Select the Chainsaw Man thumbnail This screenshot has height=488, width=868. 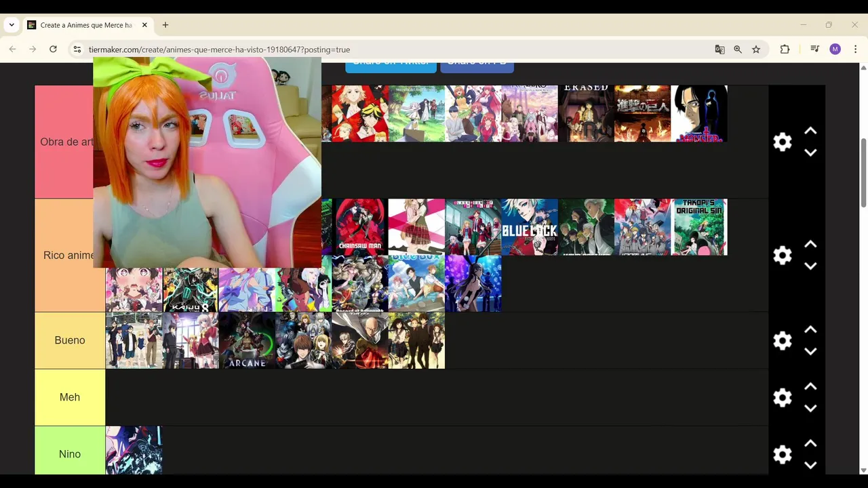(360, 227)
